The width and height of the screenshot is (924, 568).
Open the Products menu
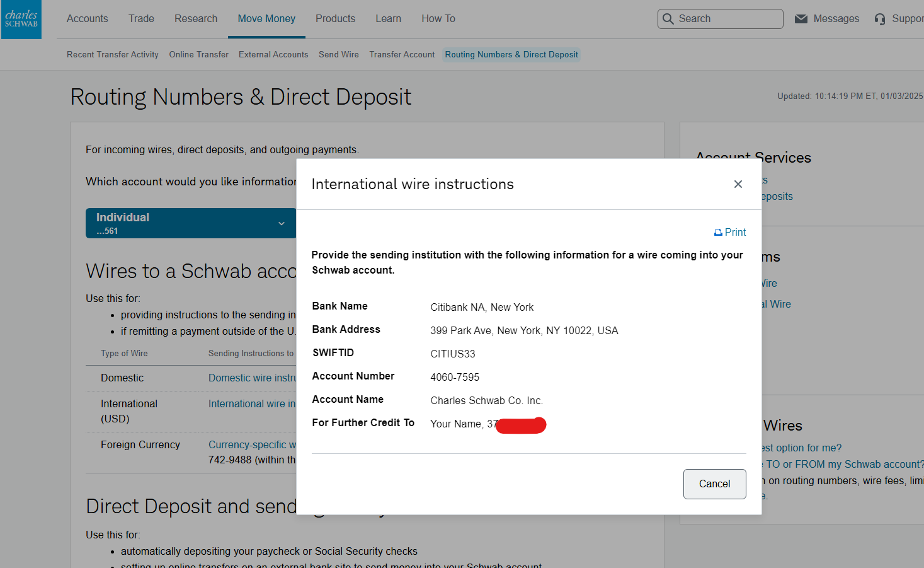[x=335, y=19]
